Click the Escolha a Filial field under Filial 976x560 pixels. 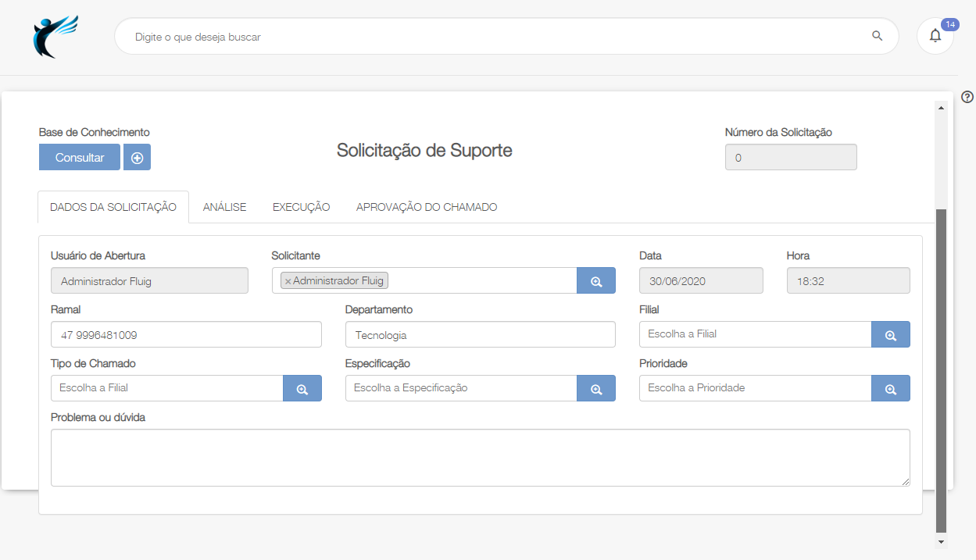(754, 334)
